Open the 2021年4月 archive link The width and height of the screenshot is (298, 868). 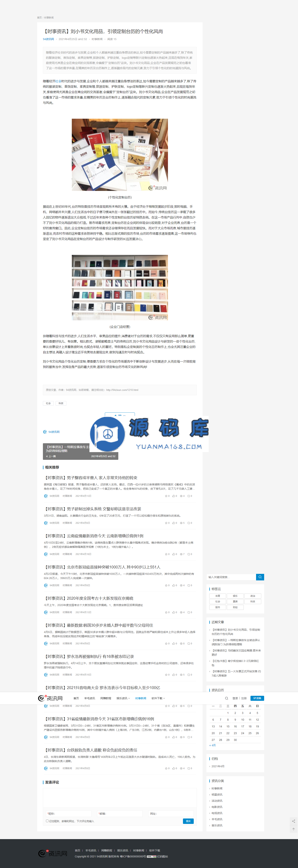coord(218,766)
